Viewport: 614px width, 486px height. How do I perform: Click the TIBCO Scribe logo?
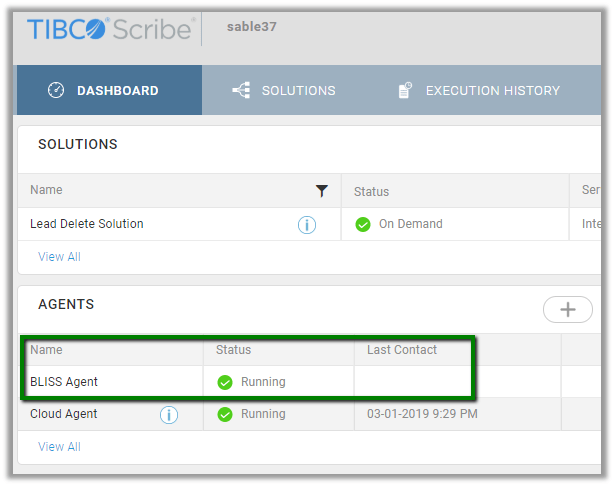(x=110, y=29)
